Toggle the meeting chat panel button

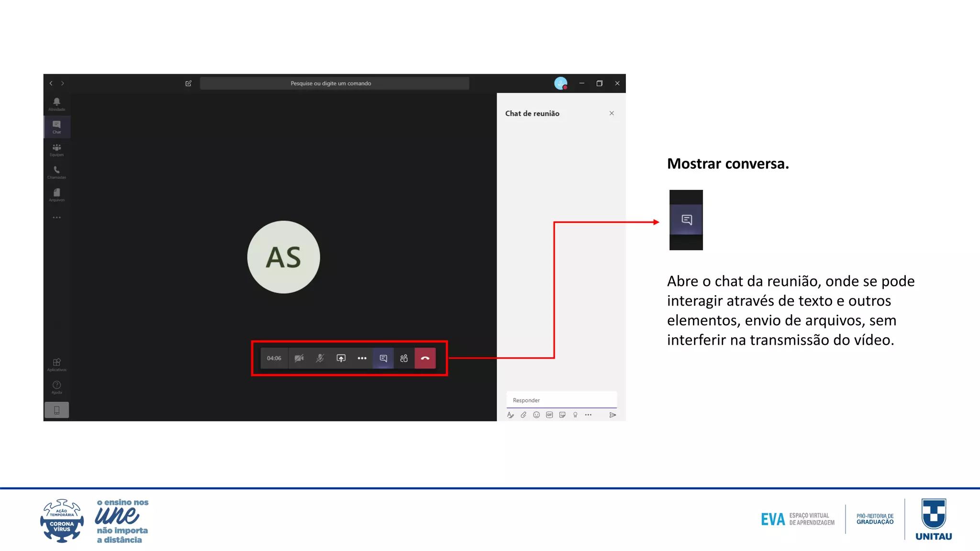(383, 358)
